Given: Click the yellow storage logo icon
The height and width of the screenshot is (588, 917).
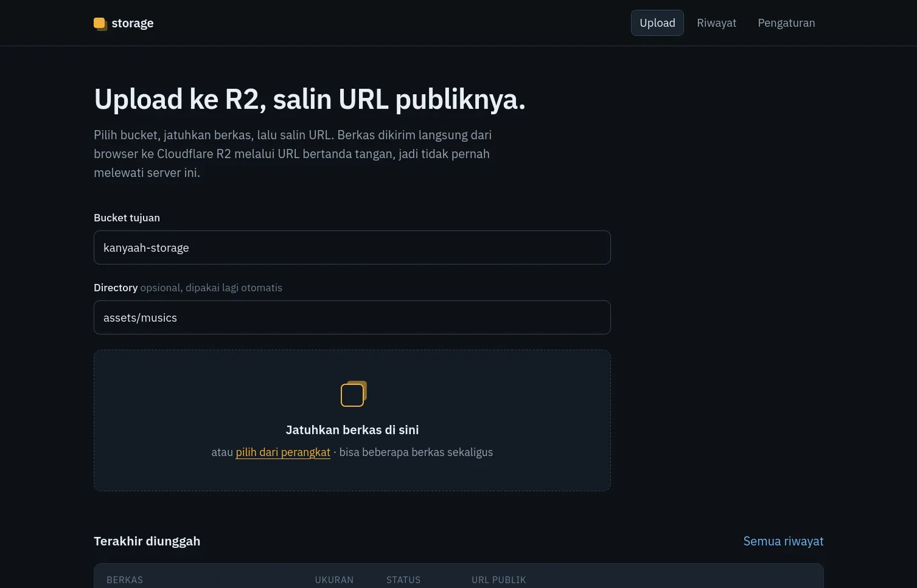Looking at the screenshot, I should tap(100, 24).
